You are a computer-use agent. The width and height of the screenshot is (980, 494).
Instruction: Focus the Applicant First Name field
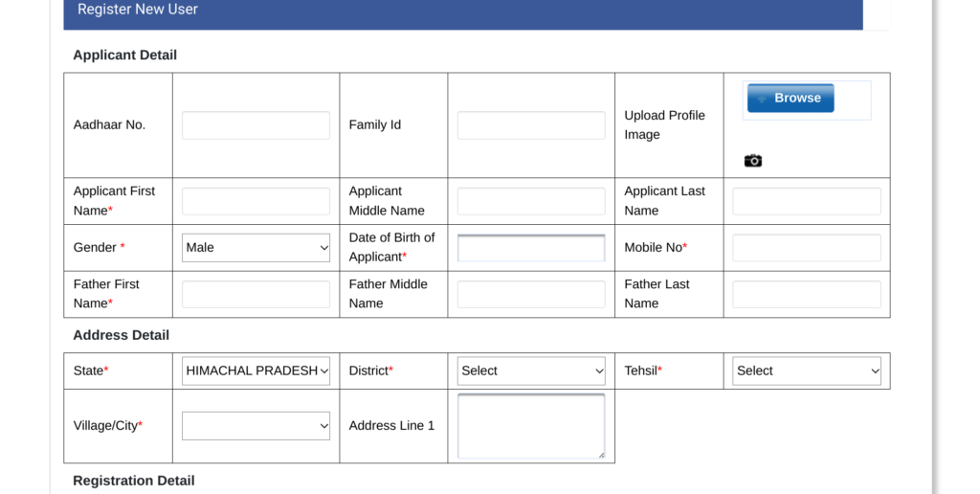pos(256,201)
